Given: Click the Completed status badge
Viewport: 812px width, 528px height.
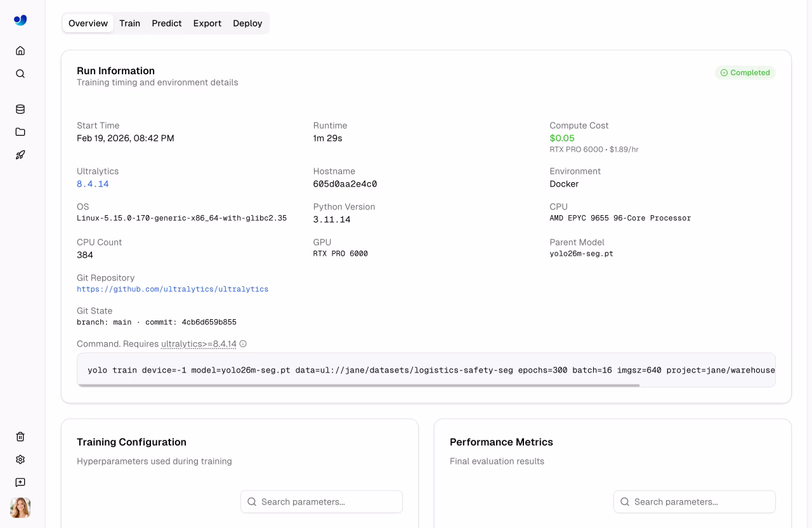Looking at the screenshot, I should 745,72.
